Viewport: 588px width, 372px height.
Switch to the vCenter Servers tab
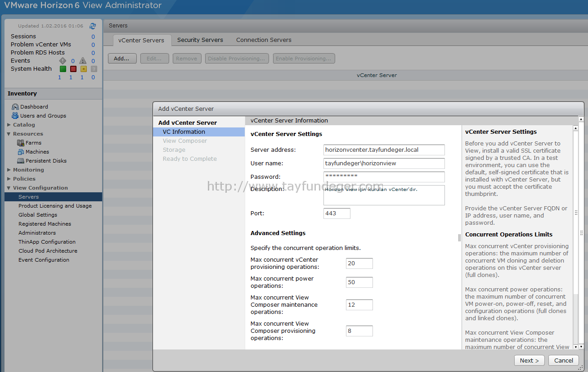141,40
